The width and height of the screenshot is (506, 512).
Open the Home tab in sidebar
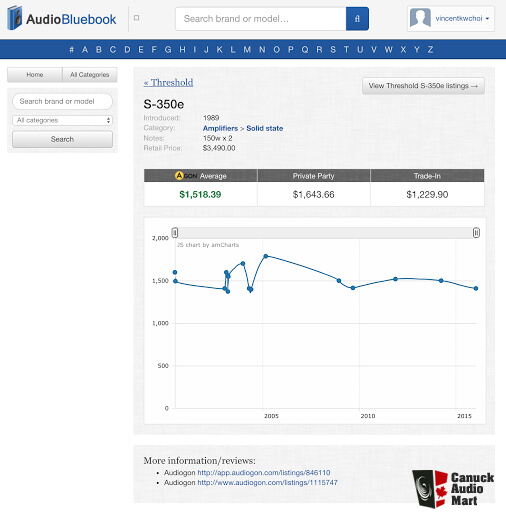pyautogui.click(x=35, y=75)
